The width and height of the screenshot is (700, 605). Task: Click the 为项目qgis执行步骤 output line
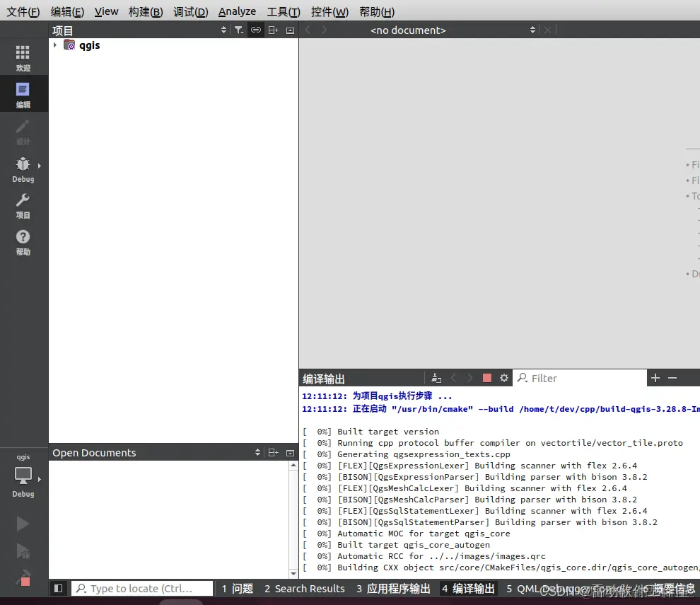click(x=378, y=396)
